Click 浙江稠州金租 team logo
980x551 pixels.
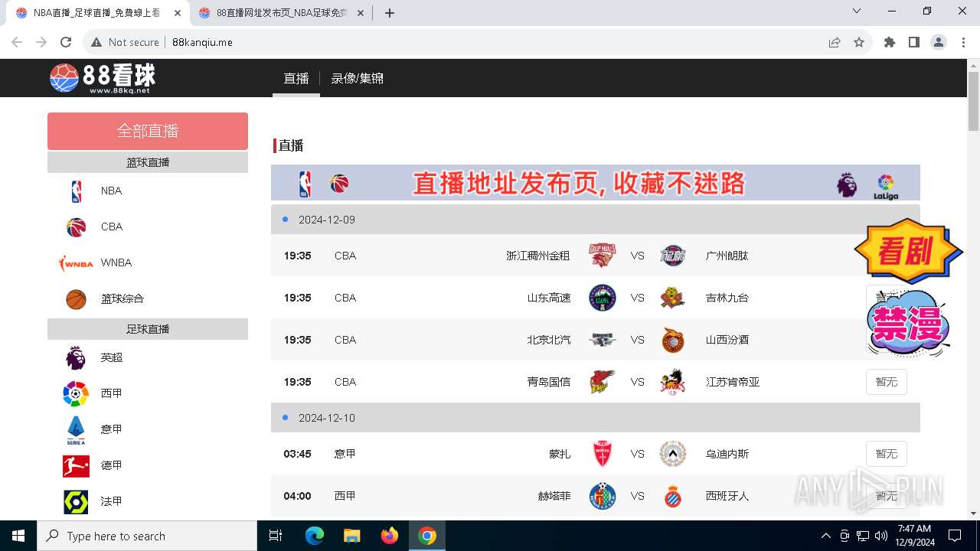click(602, 256)
